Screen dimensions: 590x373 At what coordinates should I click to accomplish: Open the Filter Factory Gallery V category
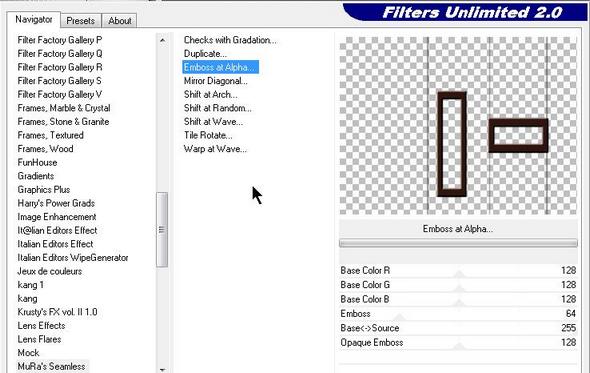pyautogui.click(x=59, y=94)
